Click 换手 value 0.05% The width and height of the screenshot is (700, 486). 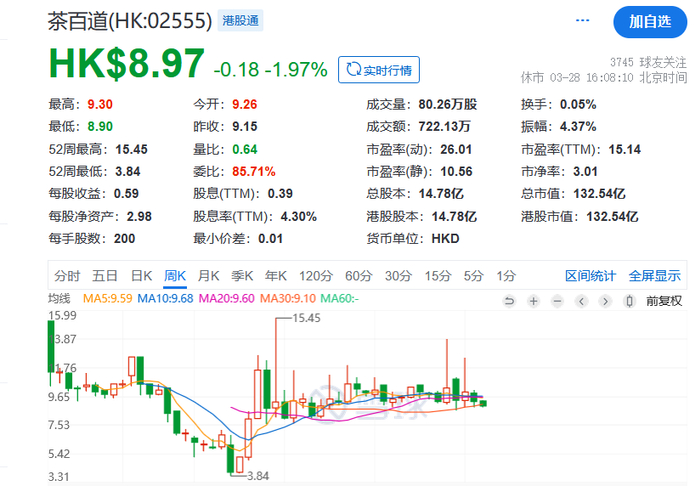coord(578,104)
